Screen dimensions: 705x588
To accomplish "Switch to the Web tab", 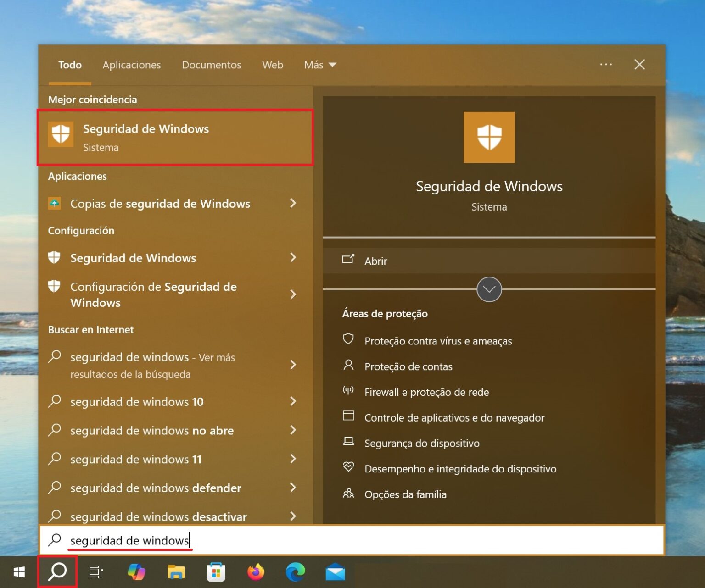I will pyautogui.click(x=273, y=65).
